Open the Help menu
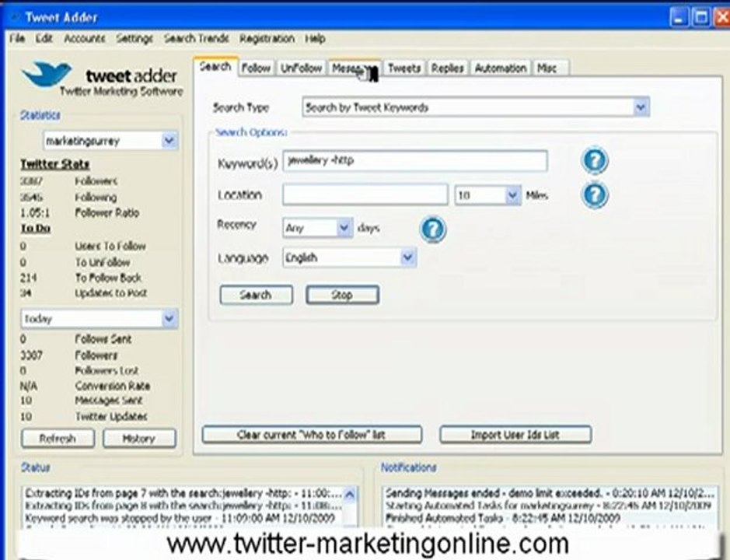This screenshot has width=730, height=560. 315,38
